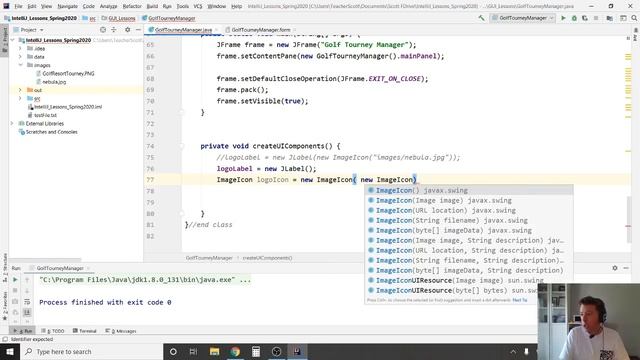
Task: Expand the .idea folder
Action: pos(20,48)
